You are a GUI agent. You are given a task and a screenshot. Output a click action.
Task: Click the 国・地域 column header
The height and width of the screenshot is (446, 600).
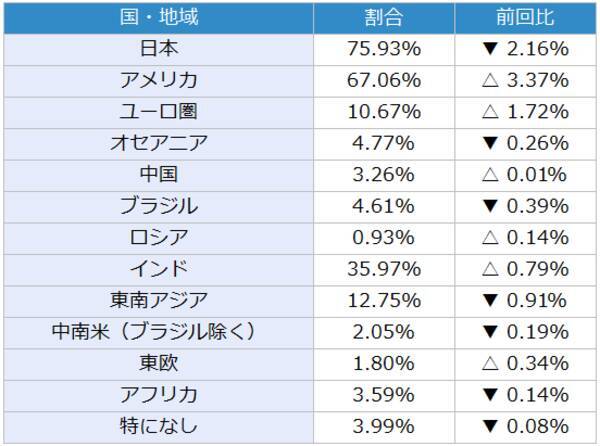click(x=159, y=18)
